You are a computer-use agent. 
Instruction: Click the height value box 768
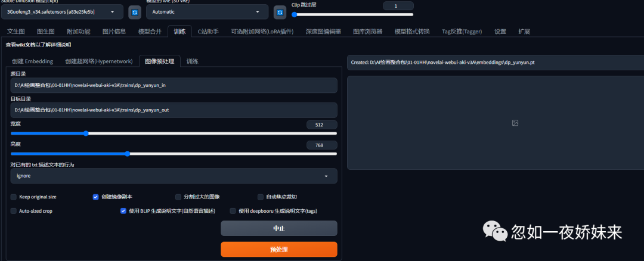[x=321, y=145]
